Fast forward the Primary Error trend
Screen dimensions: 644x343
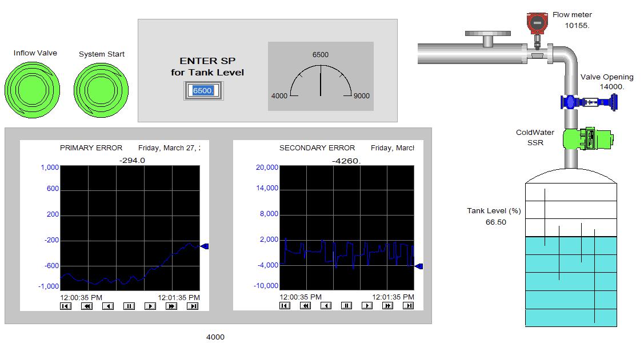tap(171, 306)
